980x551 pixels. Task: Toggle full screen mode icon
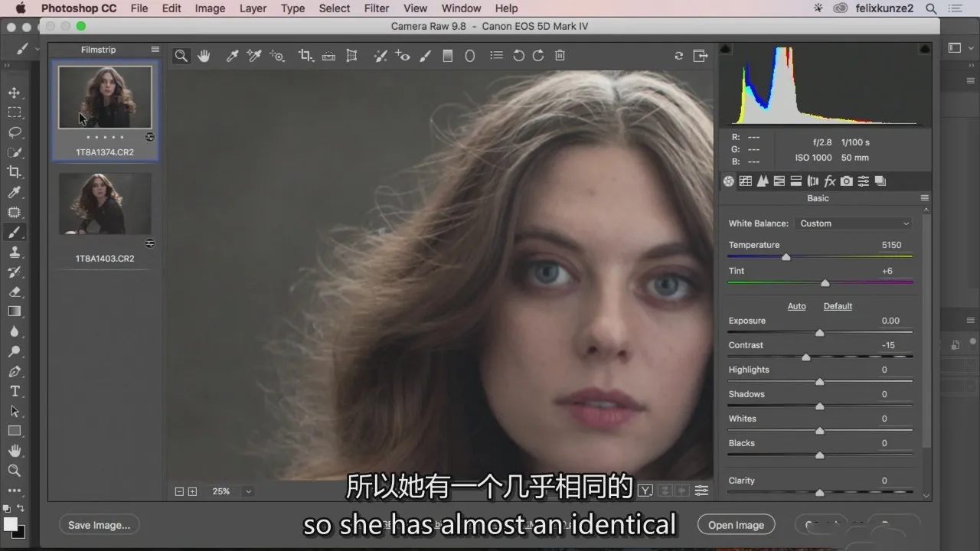tap(700, 56)
